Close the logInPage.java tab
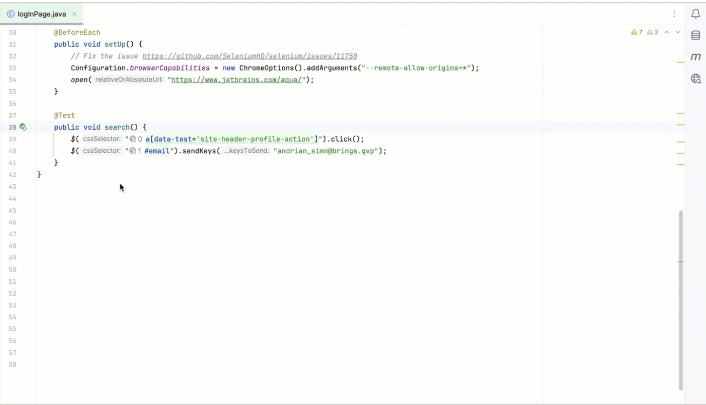Screen dimensions: 706x405 tap(74, 14)
